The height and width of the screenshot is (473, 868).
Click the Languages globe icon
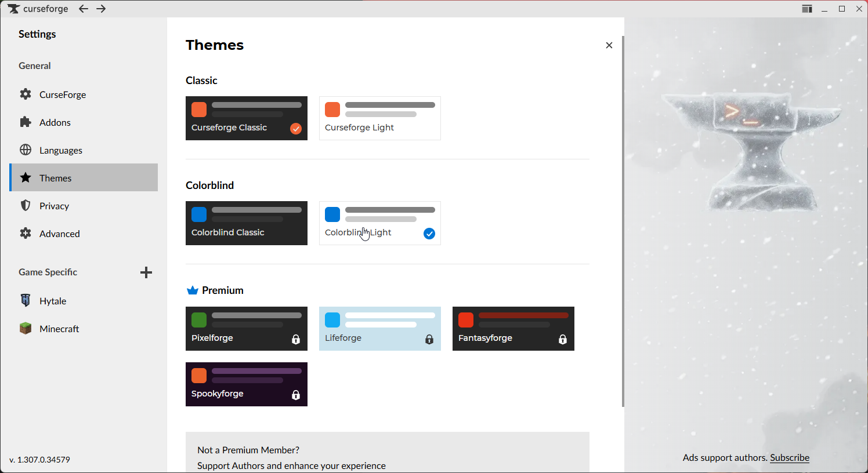26,150
